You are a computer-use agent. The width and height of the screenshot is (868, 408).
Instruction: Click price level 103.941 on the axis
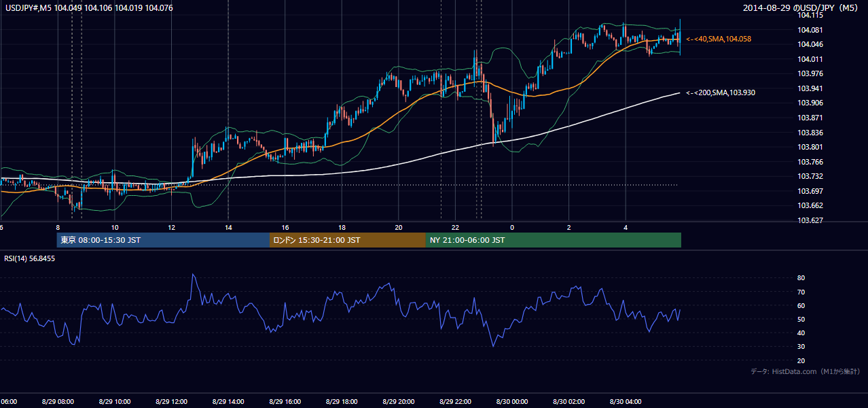point(810,88)
